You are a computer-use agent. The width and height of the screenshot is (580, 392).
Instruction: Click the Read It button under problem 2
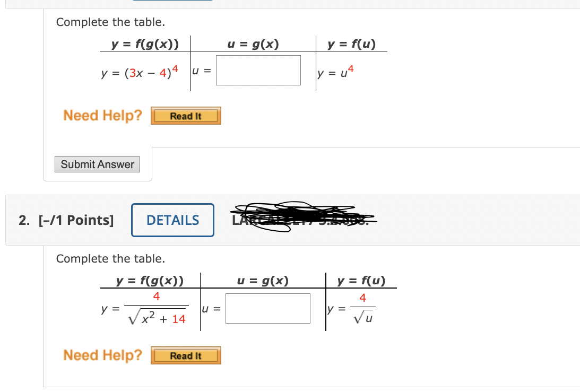(x=186, y=355)
